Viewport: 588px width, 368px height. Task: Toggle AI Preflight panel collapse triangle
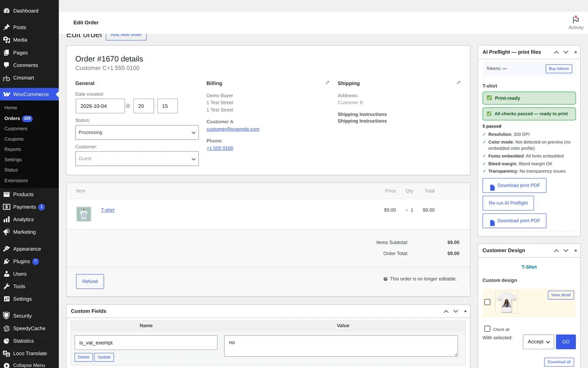click(x=576, y=52)
